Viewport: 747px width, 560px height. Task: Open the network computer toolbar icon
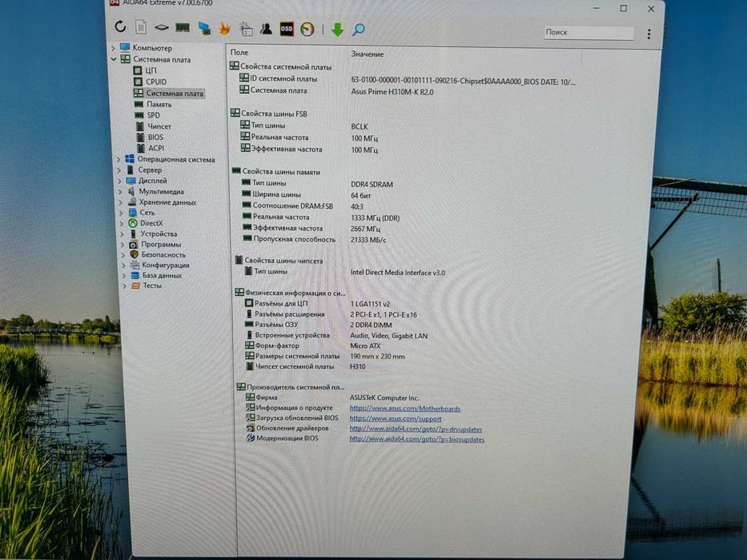coord(204,28)
